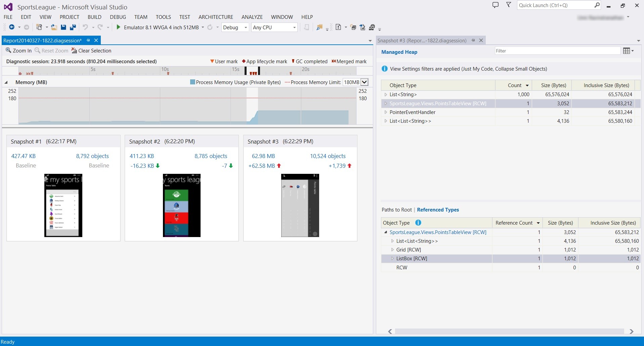Open the Any CPU platform dropdown

click(274, 27)
